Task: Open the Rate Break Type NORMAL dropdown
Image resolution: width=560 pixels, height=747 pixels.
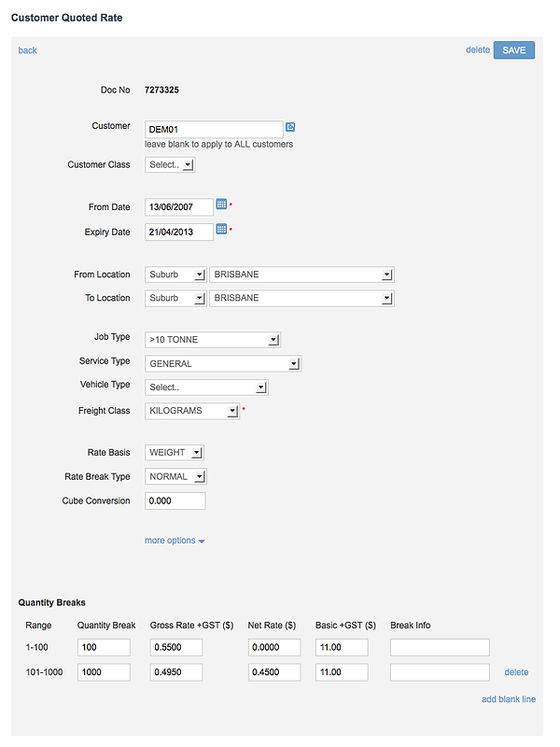Action: 175,476
